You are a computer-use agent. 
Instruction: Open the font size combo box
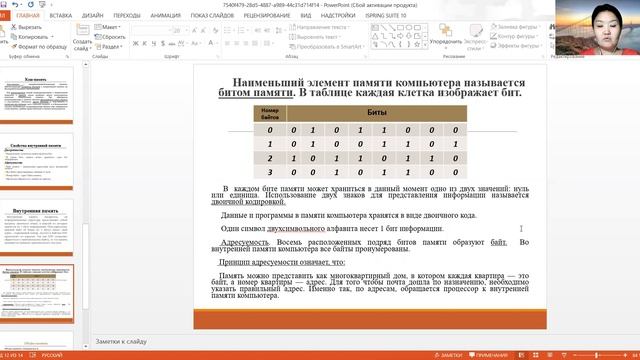(180, 31)
